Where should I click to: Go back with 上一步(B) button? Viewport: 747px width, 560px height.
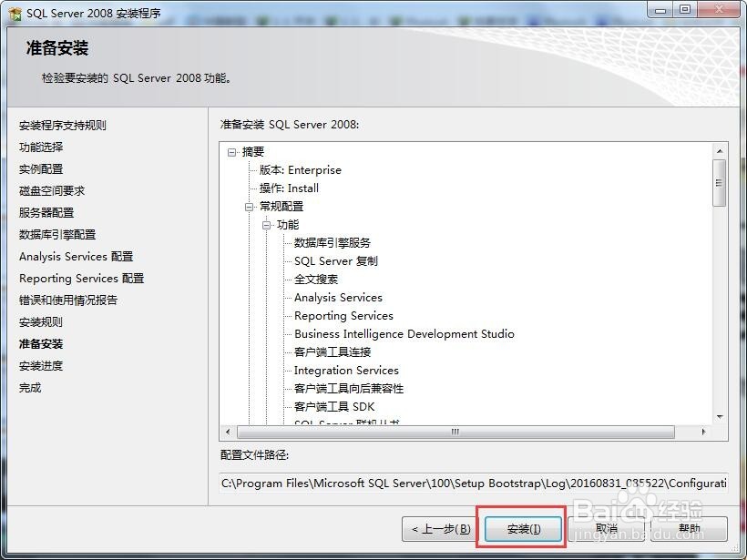pos(440,528)
